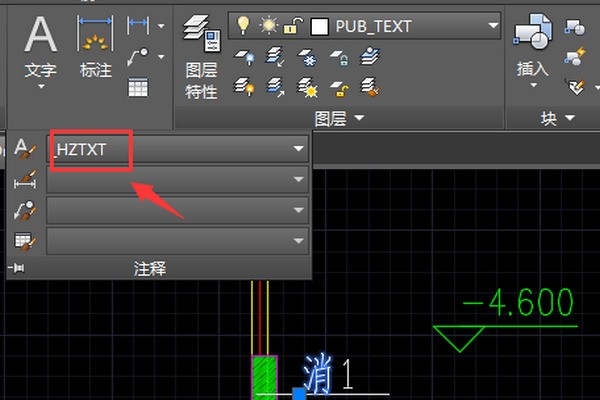Toggle layer on/off lightbulb for PUB_TEXT
The width and height of the screenshot is (600, 400).
[x=240, y=25]
